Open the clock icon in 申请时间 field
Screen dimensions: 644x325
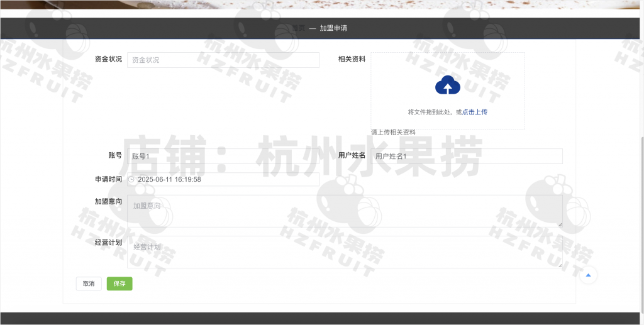(131, 179)
